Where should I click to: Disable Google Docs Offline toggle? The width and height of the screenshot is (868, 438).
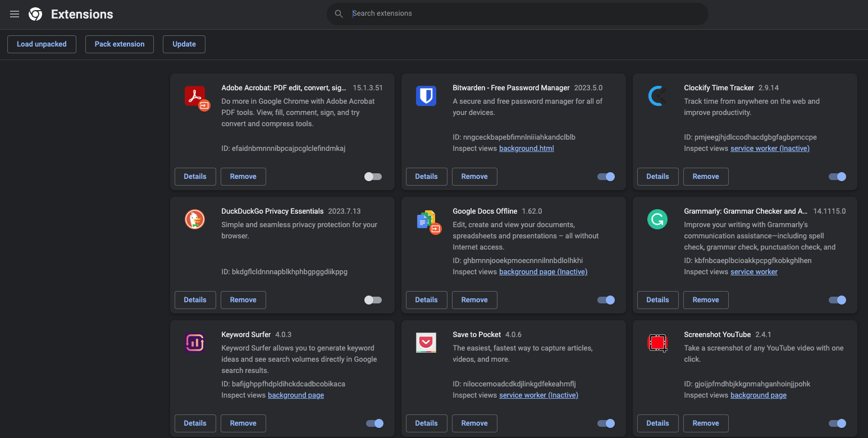coord(606,300)
